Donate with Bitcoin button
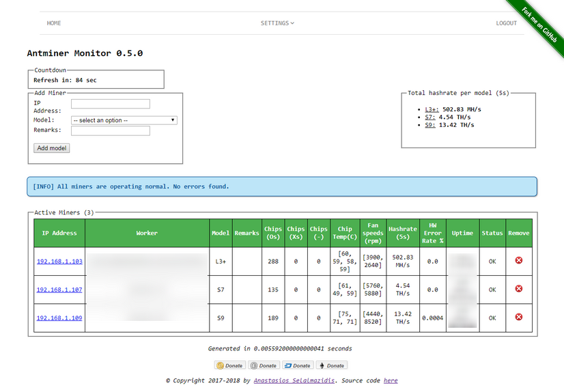564x392 pixels. pos(229,365)
